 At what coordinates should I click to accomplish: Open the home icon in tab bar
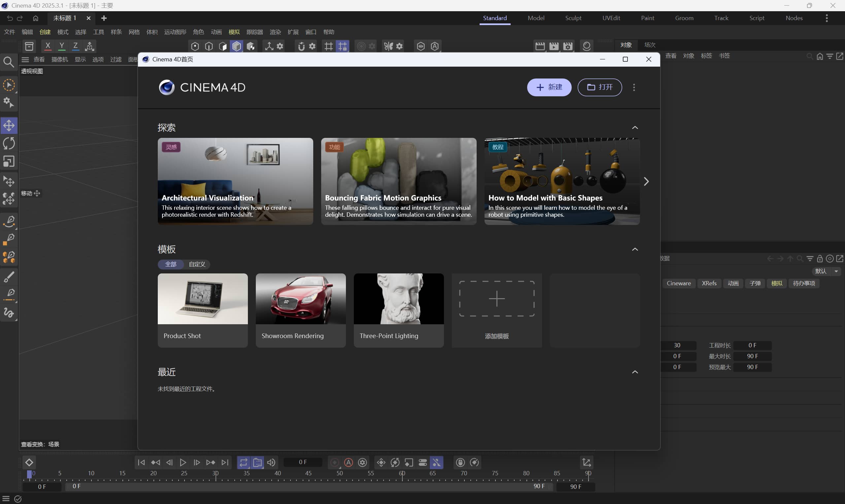36,18
